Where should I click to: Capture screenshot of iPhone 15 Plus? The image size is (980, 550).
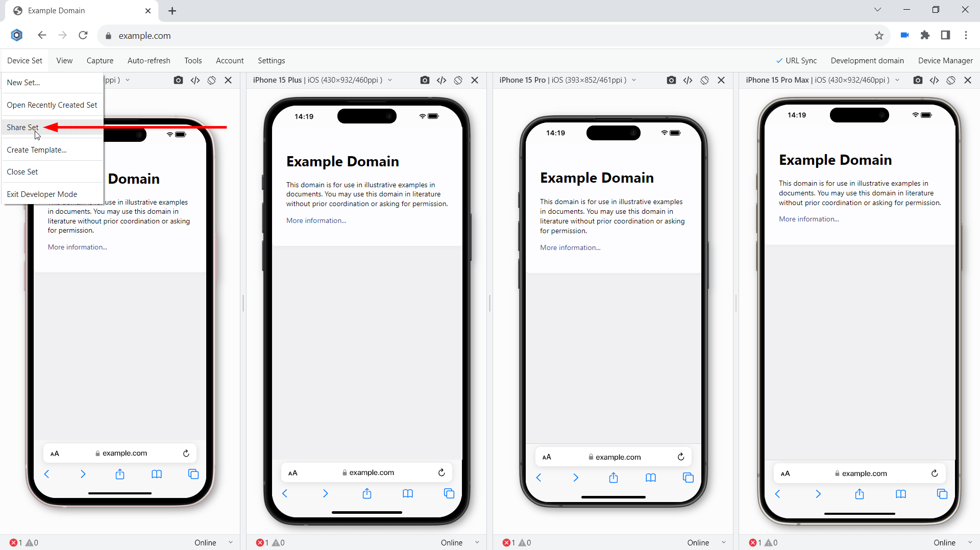[x=425, y=80]
